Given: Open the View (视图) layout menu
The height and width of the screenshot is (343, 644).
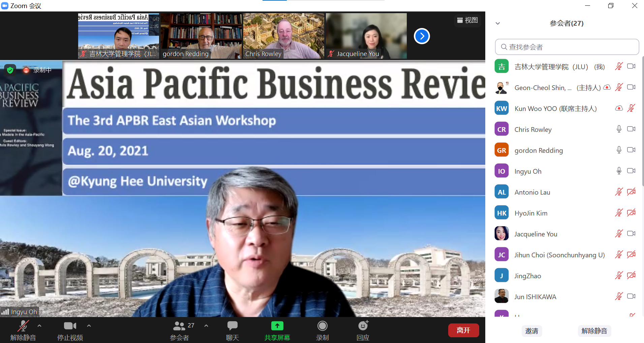Looking at the screenshot, I should tap(467, 20).
